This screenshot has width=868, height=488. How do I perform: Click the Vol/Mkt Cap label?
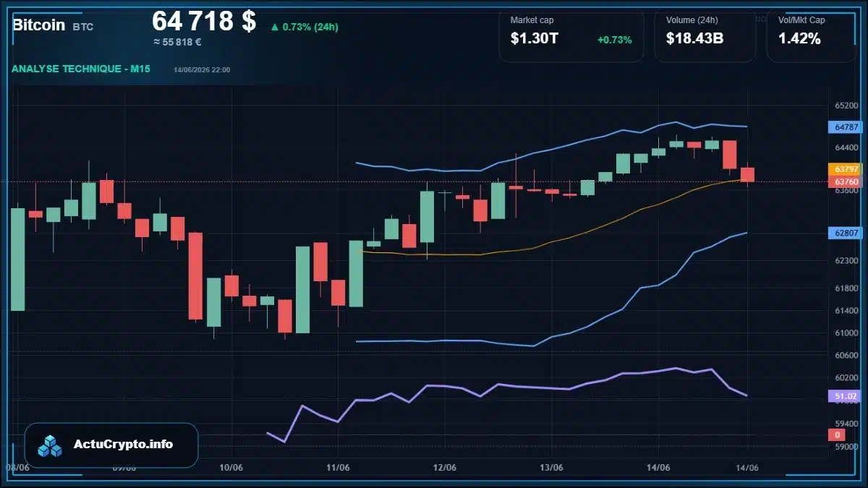tap(801, 20)
